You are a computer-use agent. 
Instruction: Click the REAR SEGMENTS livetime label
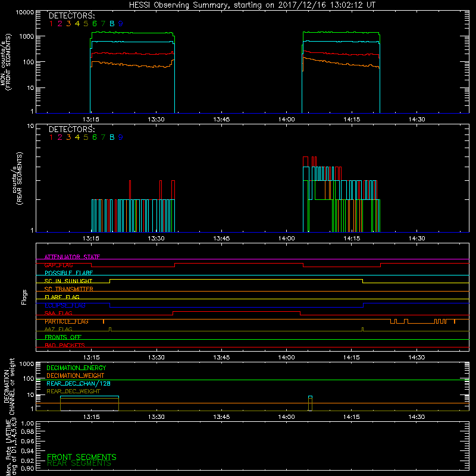(79, 464)
